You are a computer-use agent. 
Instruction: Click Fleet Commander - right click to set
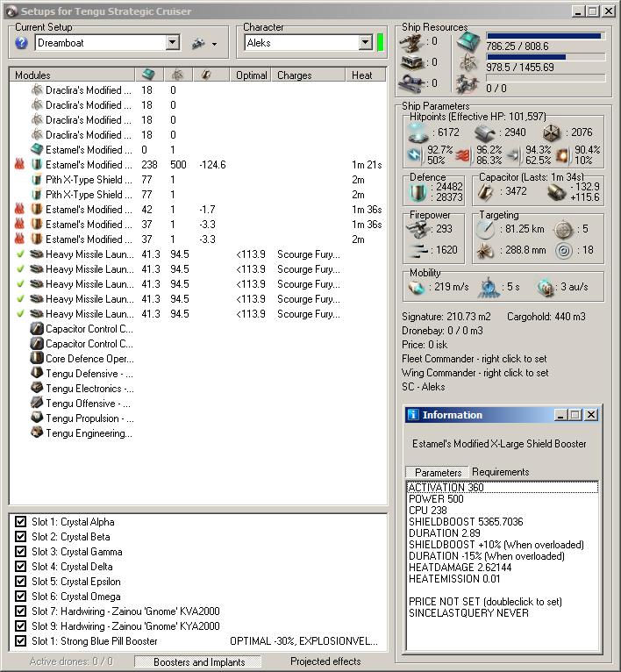pyautogui.click(x=474, y=359)
